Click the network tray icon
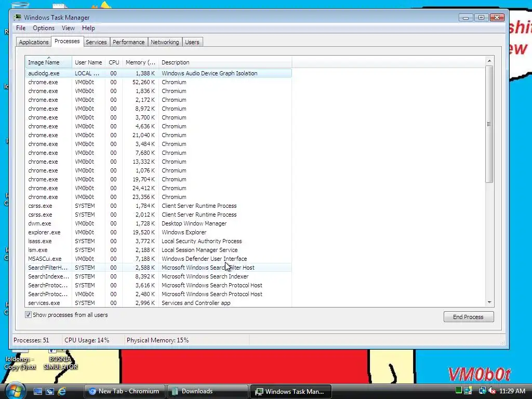 pos(482,391)
